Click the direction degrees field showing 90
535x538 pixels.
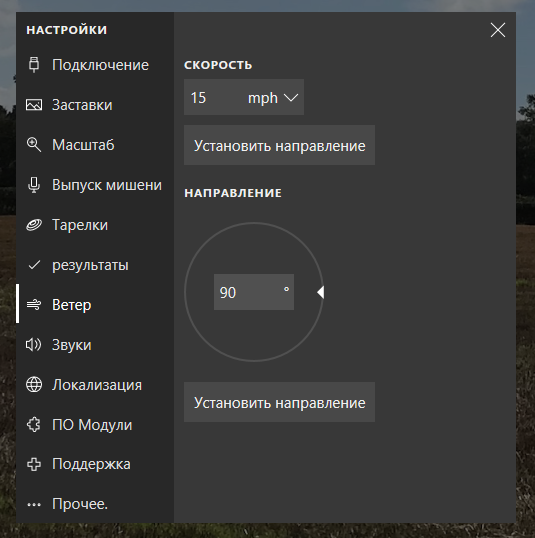(254, 292)
